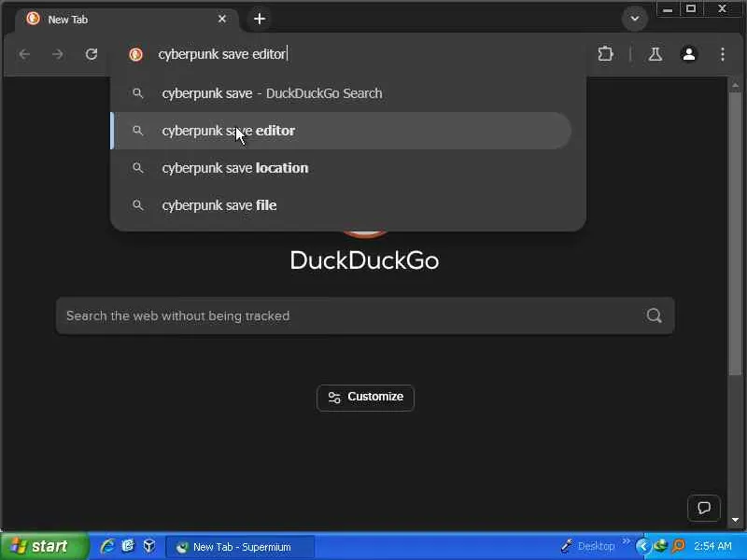Screen dimensions: 747x560
Task: Select the New Tab browser tab
Action: point(127,20)
